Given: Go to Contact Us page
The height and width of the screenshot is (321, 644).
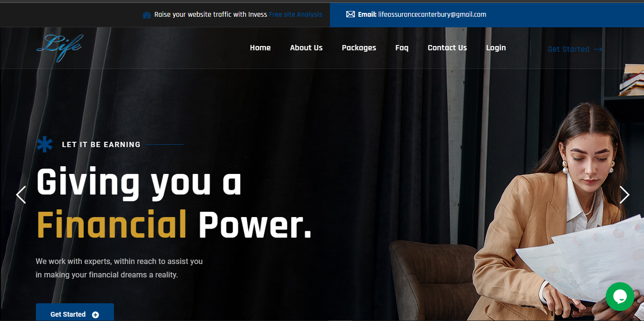Looking at the screenshot, I should 447,47.
